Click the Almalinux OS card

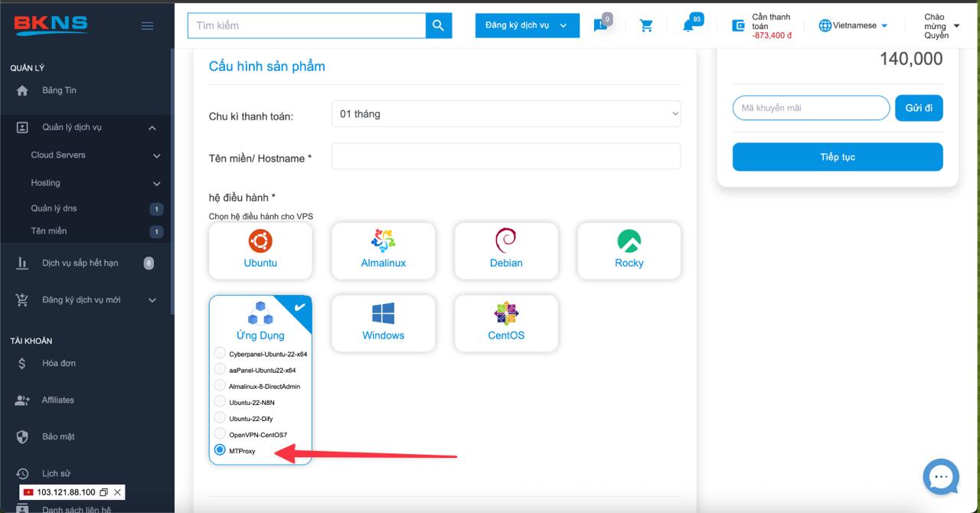click(x=383, y=250)
